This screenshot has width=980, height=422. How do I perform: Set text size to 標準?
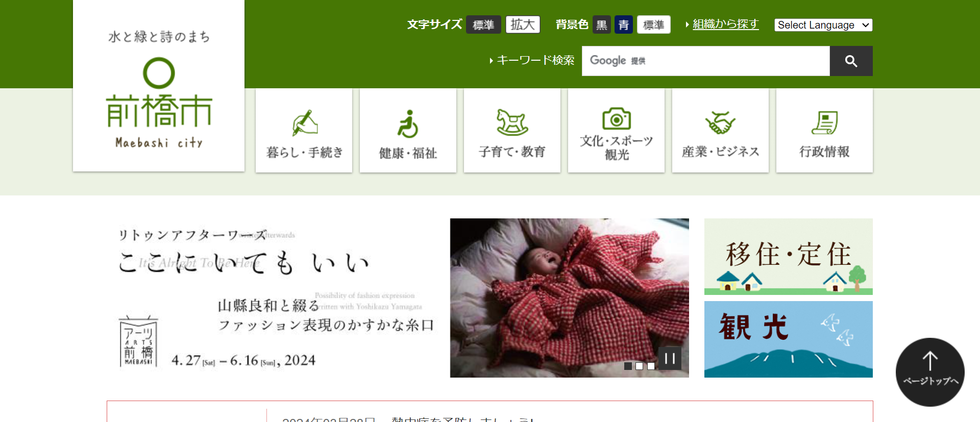click(x=483, y=24)
